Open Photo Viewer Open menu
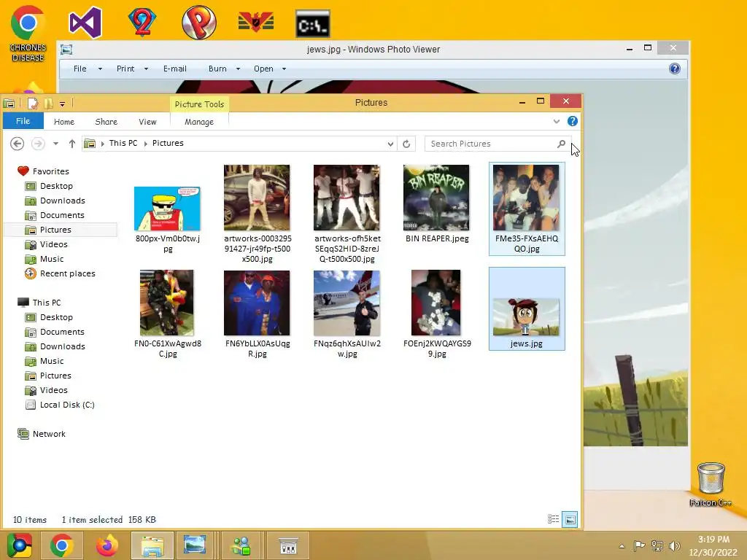Viewport: 747px width, 560px height. (x=270, y=69)
